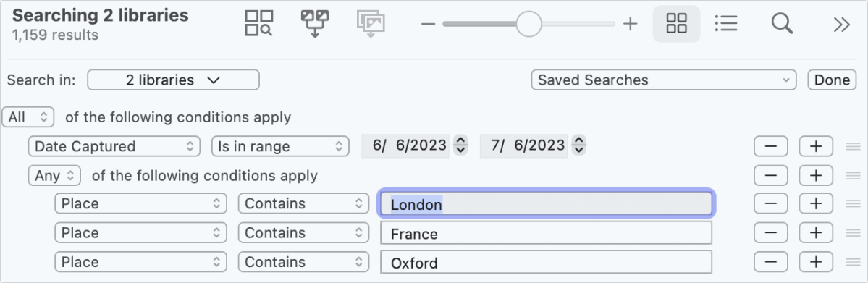Remove the Oxford place condition
This screenshot has width=868, height=283.
[x=770, y=262]
